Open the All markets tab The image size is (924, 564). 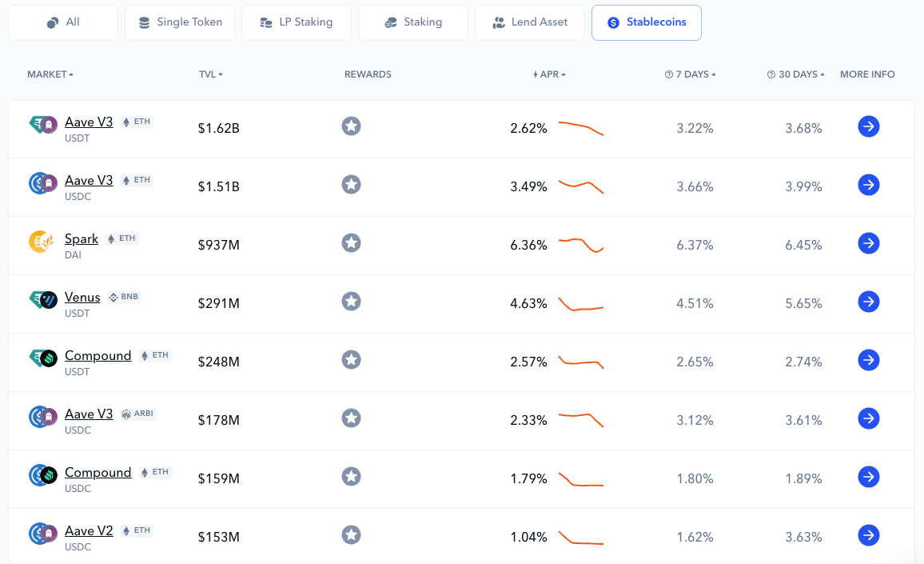pos(63,22)
